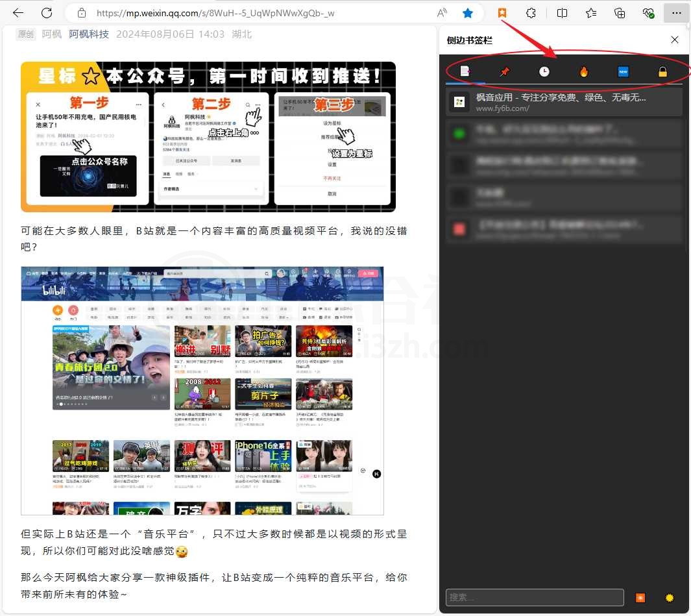Click the 原创 tag
The width and height of the screenshot is (691, 616).
click(25, 34)
